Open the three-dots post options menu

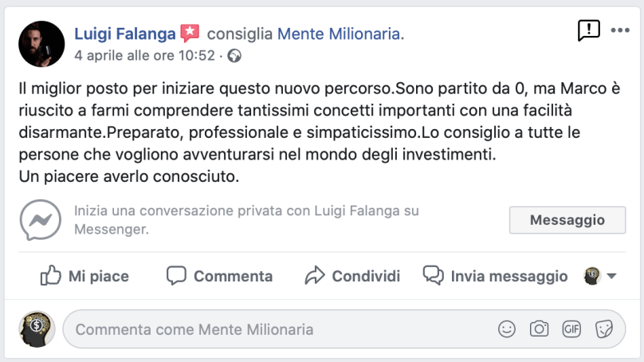click(x=619, y=31)
